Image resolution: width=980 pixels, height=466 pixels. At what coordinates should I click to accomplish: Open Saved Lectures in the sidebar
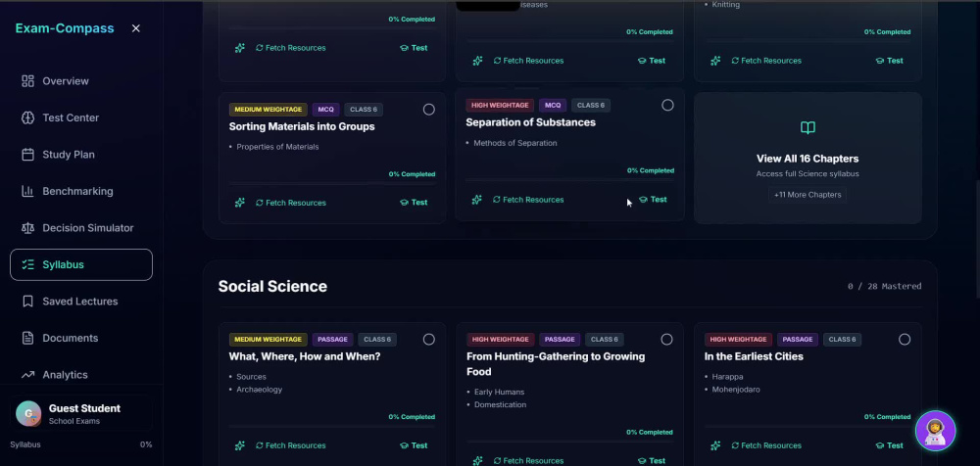(81, 302)
